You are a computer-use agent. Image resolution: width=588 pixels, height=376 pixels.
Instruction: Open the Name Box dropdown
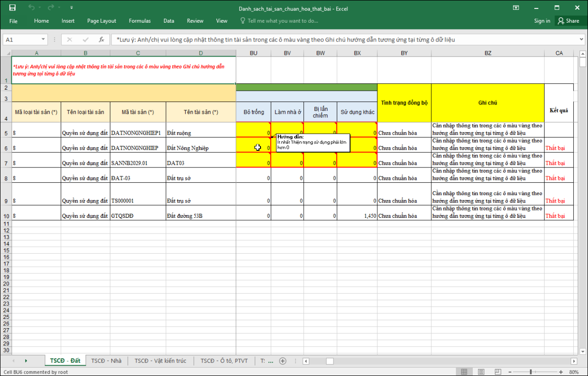43,39
